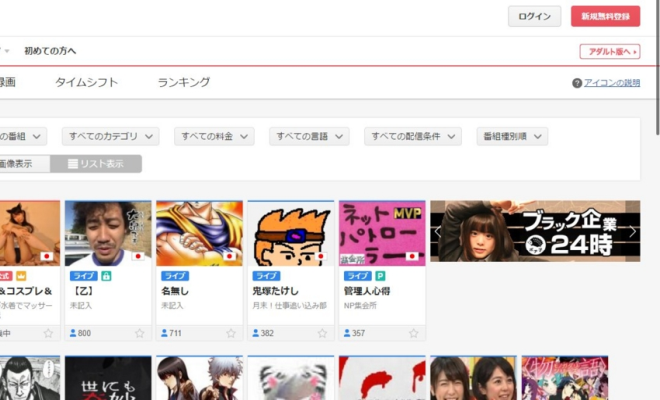Advance the ブラック企業24時 banner with right arrow
Image resolution: width=660 pixels, height=400 pixels.
click(632, 231)
